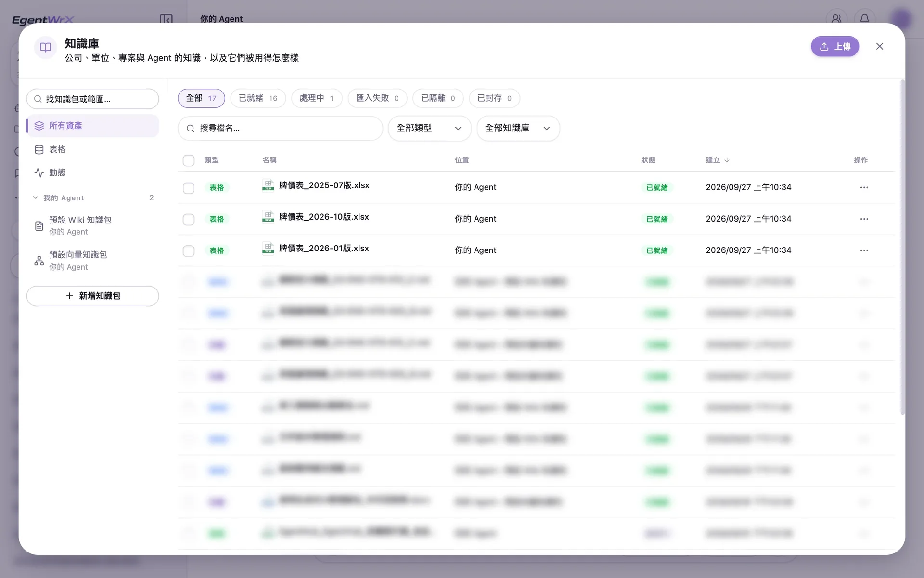
Task: Click the 所有資產 layers icon
Action: coord(39,126)
